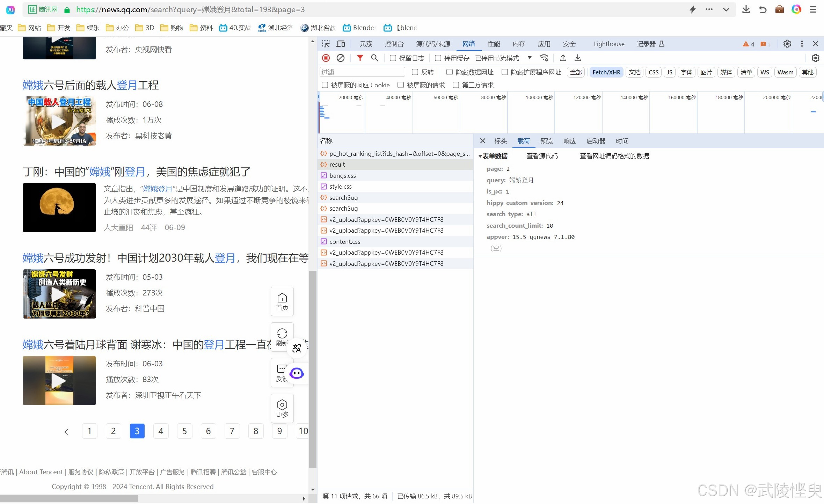Go to results page 4
The width and height of the screenshot is (824, 504).
(161, 431)
